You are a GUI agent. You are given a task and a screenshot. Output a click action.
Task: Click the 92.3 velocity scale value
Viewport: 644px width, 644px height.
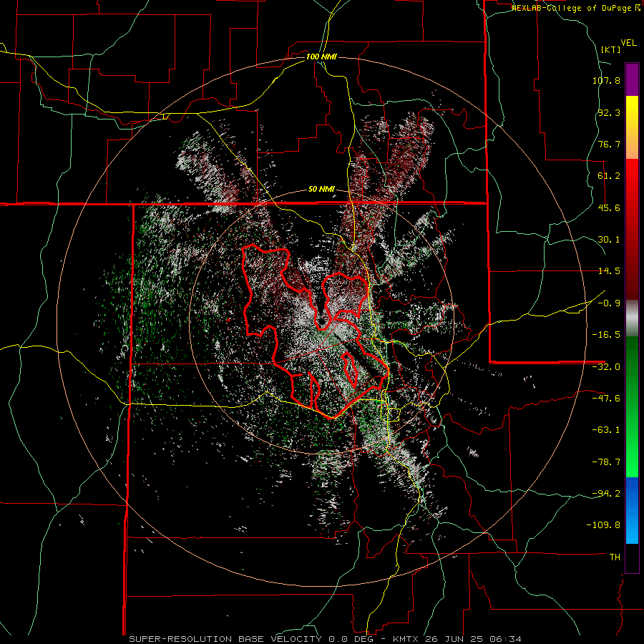(609, 112)
